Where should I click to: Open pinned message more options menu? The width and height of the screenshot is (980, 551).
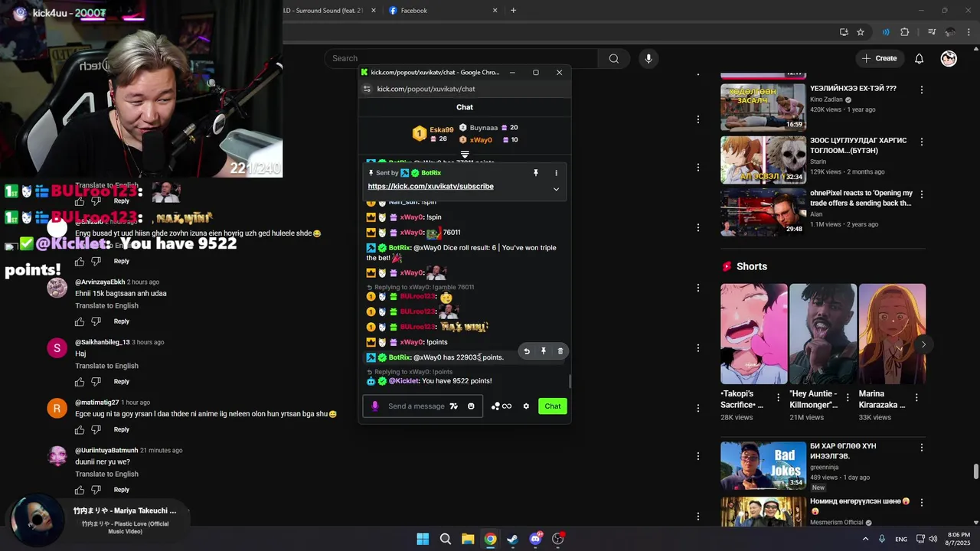[x=557, y=173]
